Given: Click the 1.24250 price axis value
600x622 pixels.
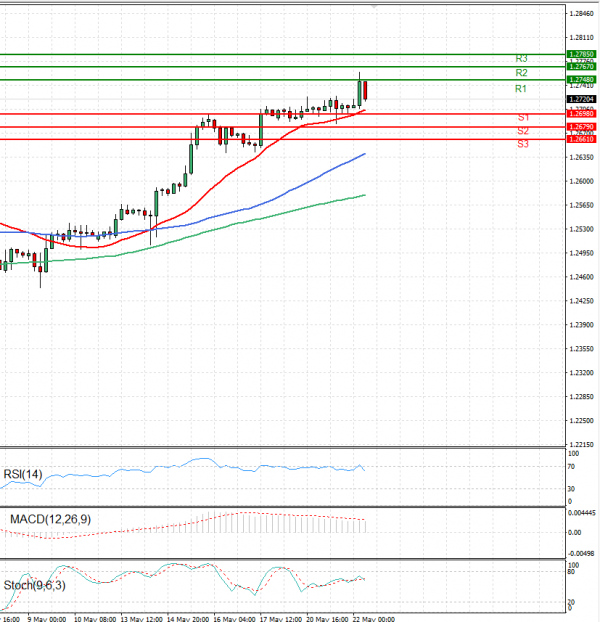Looking at the screenshot, I should coord(581,301).
